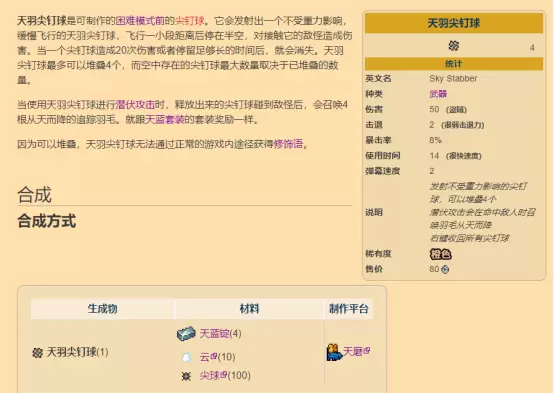This screenshot has height=393, width=554.
Task: Click the 统计 section header in infobox
Action: coord(454,64)
